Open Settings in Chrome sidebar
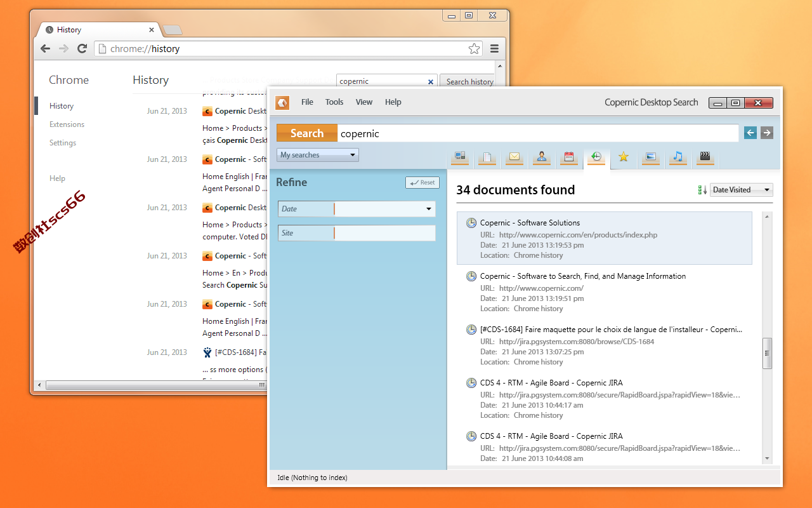 click(x=63, y=143)
